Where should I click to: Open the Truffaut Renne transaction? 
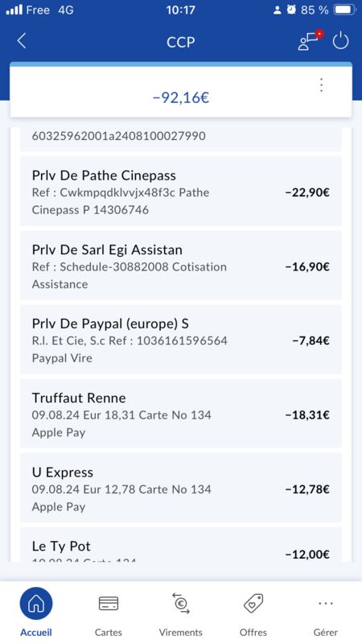tap(181, 414)
